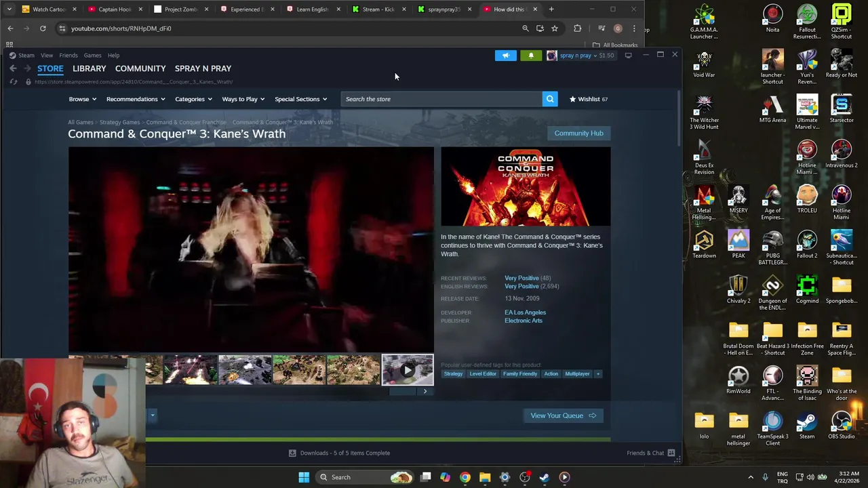Click the Steam announcements megaphone icon
Screen dimensions: 868x488
506,56
